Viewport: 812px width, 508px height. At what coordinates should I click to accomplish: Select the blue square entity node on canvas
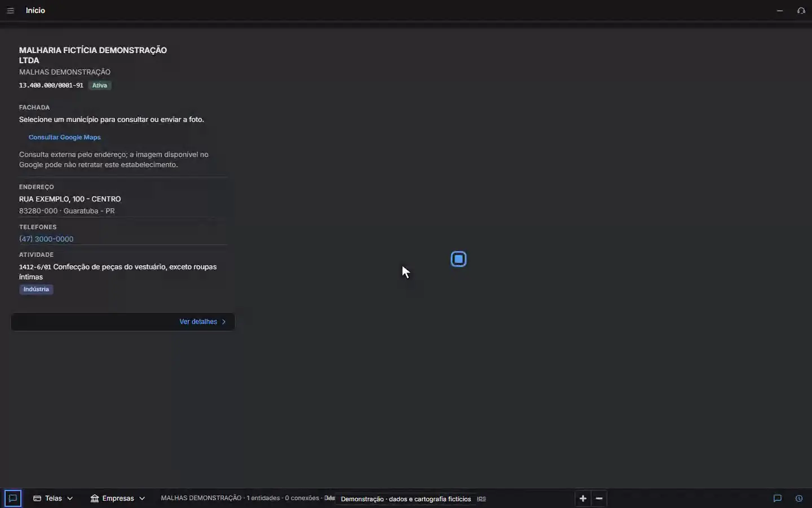(458, 259)
